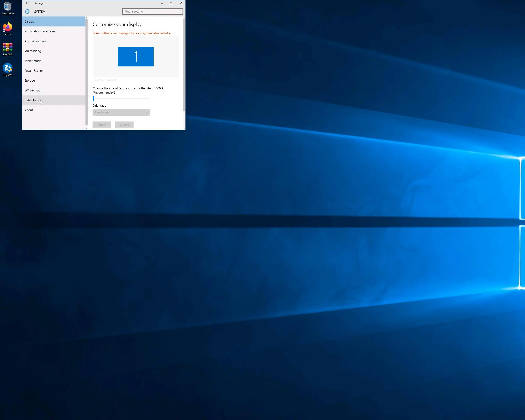Go to Power & sleep settings
The width and height of the screenshot is (525, 420).
[x=34, y=71]
